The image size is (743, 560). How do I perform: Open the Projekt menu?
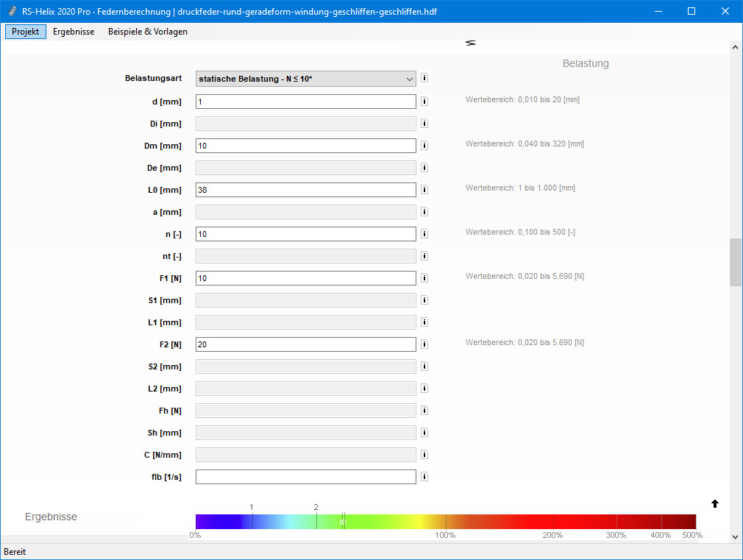click(x=26, y=32)
